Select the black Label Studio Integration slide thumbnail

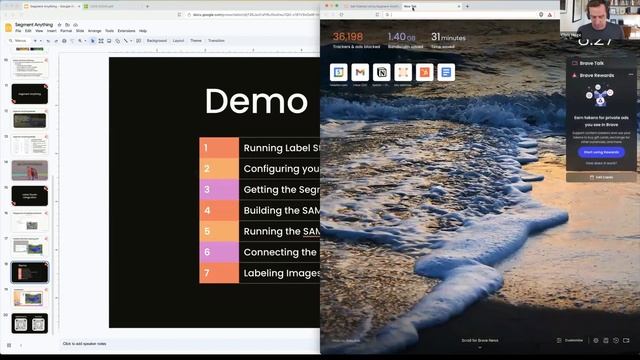pyautogui.click(x=29, y=196)
